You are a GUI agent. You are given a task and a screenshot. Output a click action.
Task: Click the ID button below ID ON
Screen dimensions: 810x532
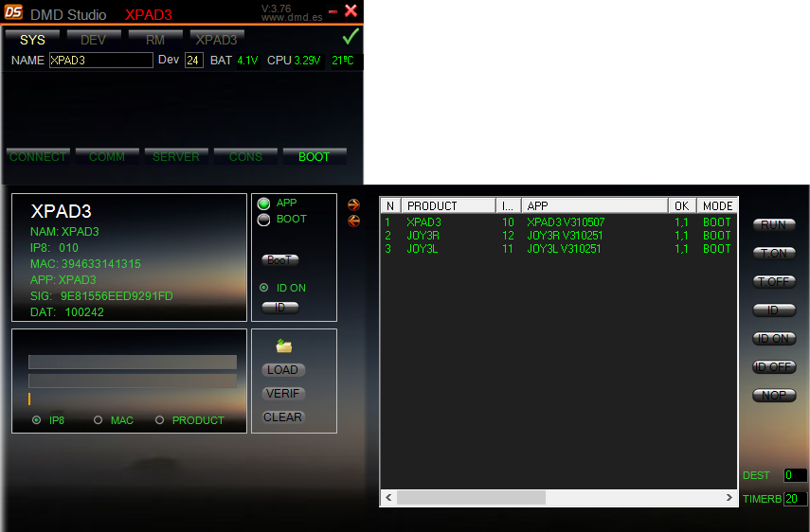point(280,308)
